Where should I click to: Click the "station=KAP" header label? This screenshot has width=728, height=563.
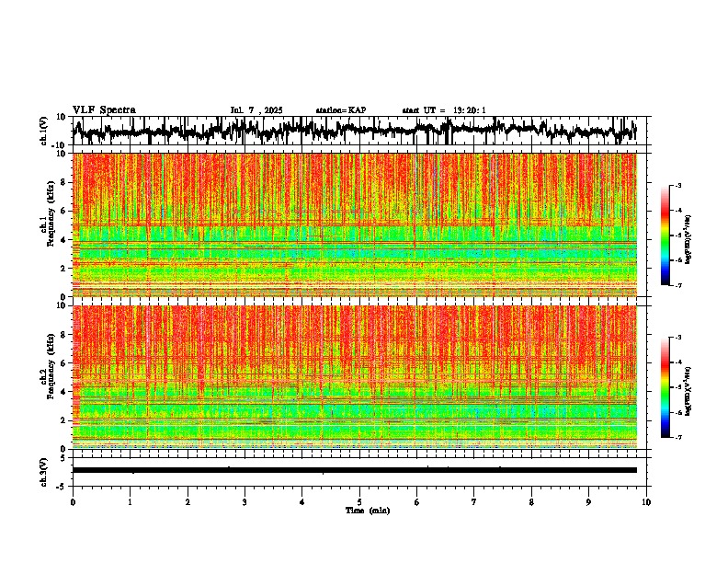point(341,110)
